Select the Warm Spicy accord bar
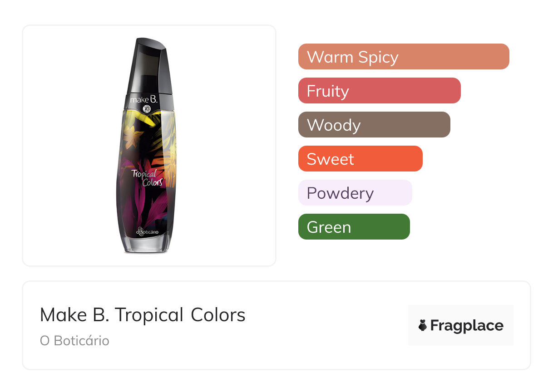This screenshot has width=553, height=392. (x=403, y=57)
